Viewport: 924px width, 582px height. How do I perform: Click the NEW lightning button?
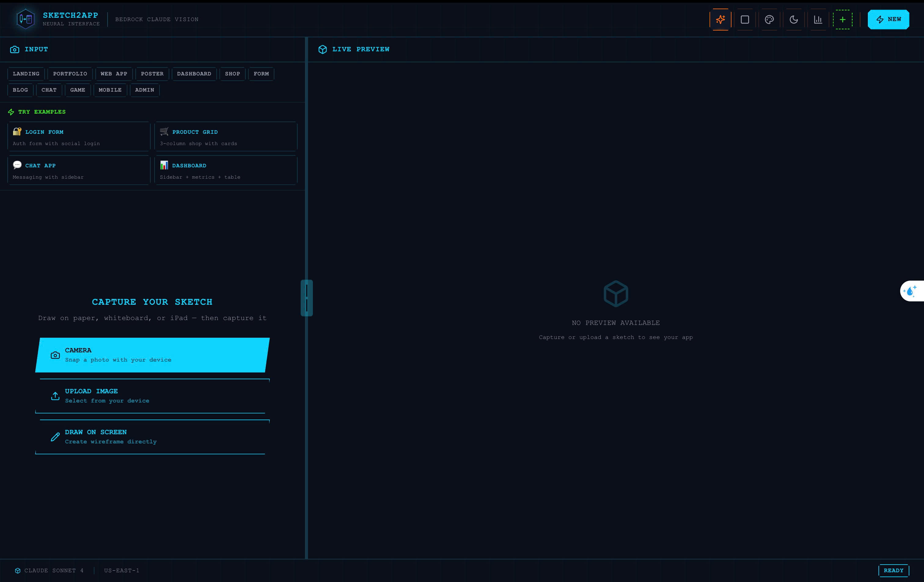888,20
